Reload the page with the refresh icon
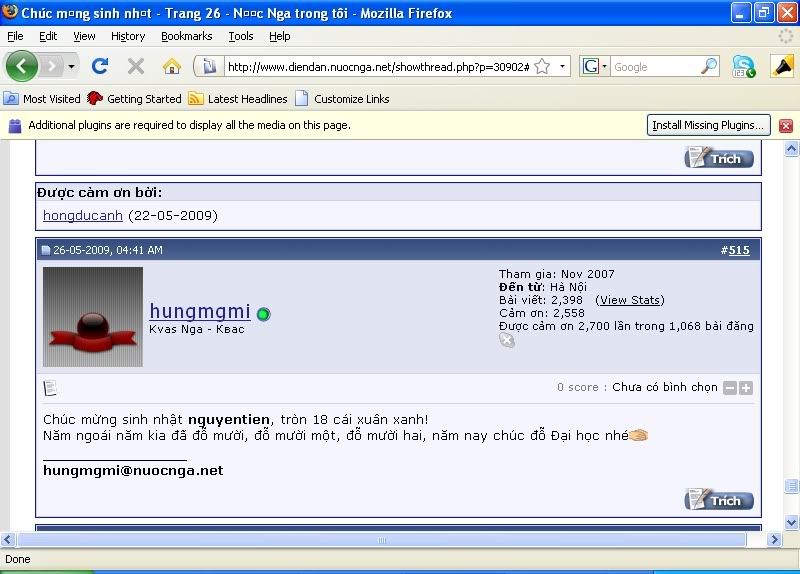This screenshot has width=800, height=574. pos(99,66)
